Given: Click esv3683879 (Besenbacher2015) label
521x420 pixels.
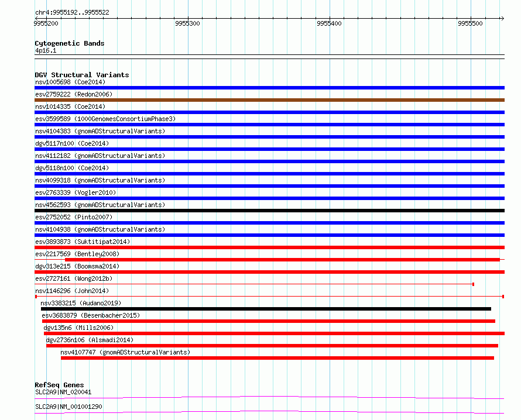Looking at the screenshot, I should click(x=91, y=315).
